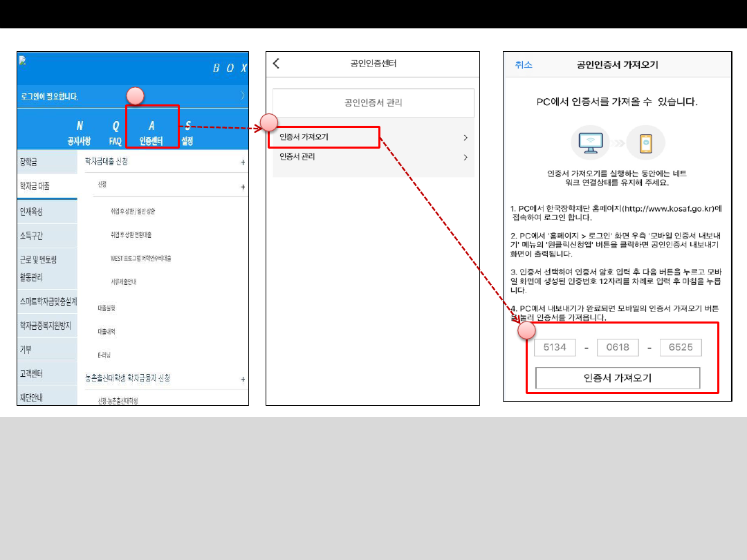
Task: Select 학자금중복지원방지 in the side menu
Action: point(47,326)
